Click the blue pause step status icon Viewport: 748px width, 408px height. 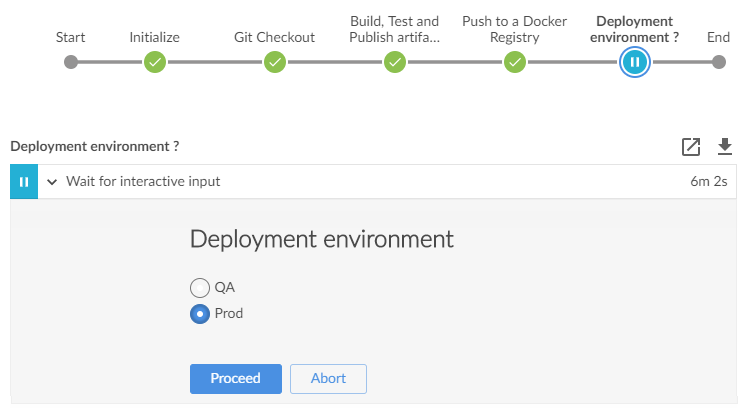coord(24,182)
